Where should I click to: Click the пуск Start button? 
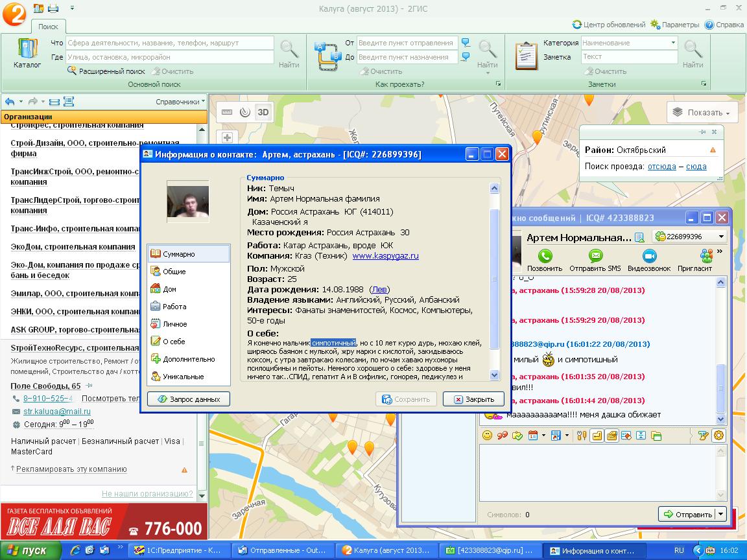click(x=30, y=550)
